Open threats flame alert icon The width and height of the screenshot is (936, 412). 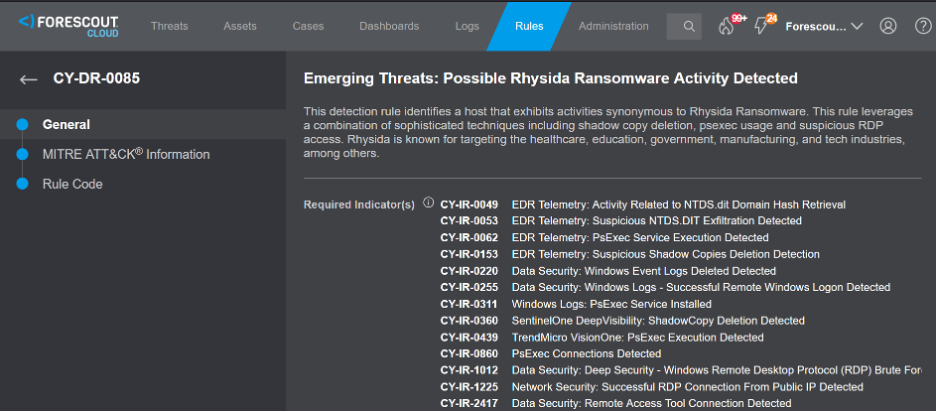coord(728,26)
